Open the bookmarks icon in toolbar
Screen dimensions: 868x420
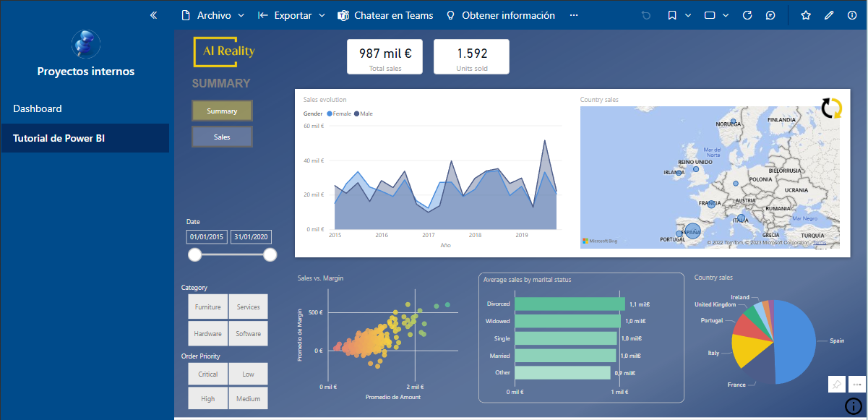coord(672,15)
